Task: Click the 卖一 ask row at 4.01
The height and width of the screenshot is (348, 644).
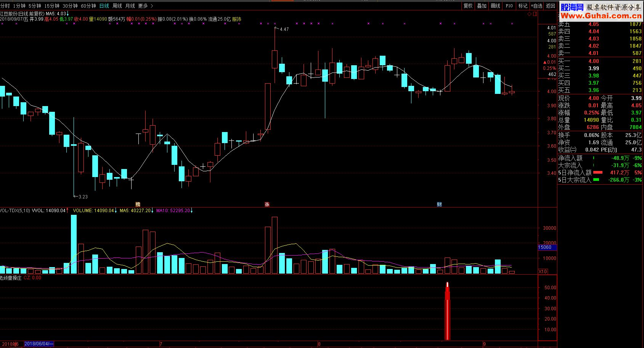Action: pyautogui.click(x=600, y=53)
